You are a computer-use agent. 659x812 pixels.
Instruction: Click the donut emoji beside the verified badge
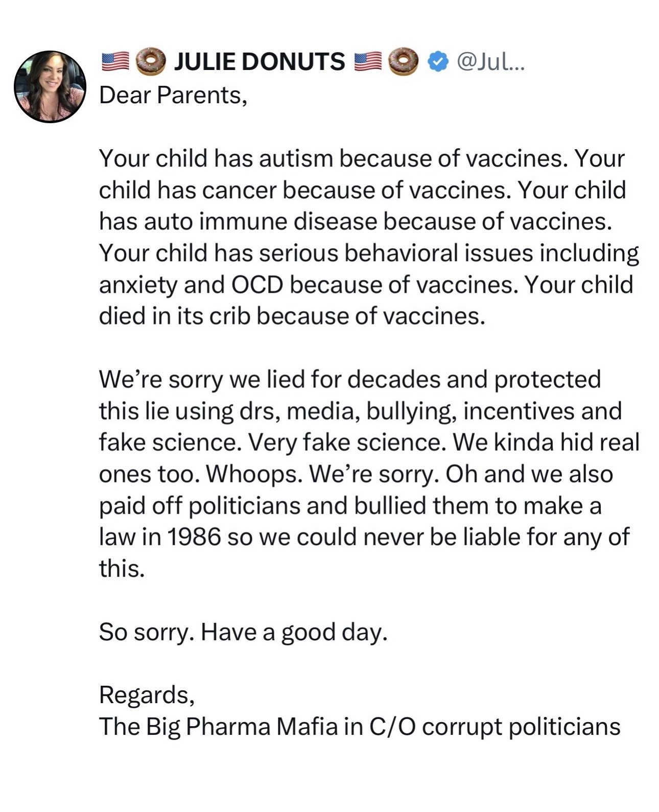tap(403, 62)
